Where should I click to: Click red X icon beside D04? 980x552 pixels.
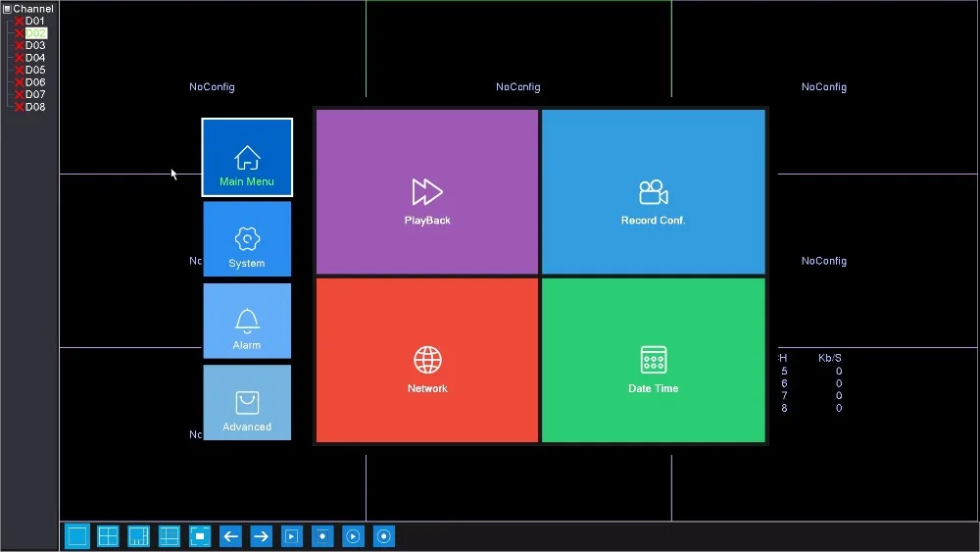coord(19,58)
